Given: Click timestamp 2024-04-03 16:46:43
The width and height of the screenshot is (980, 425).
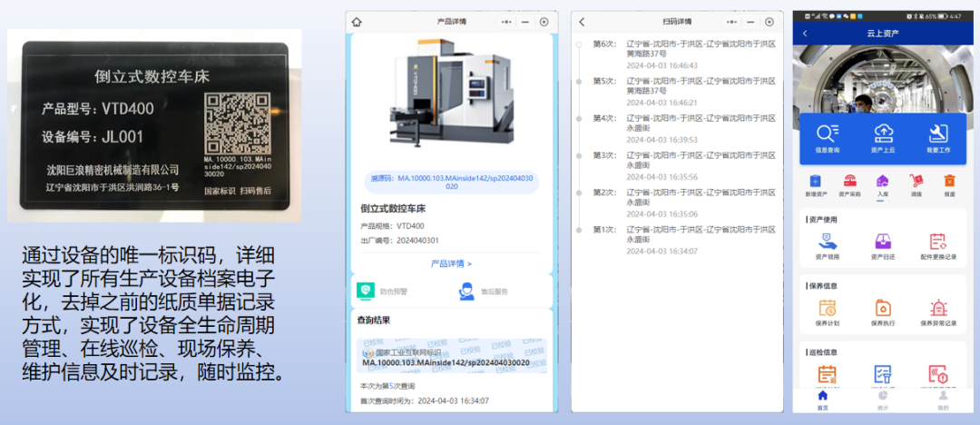Looking at the screenshot, I should click(x=661, y=65).
